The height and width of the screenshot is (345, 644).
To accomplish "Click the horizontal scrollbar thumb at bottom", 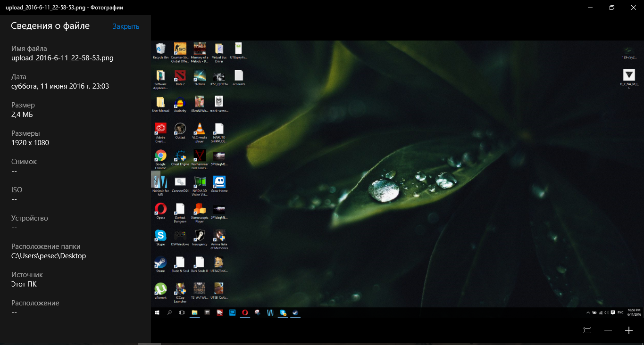I will tap(149, 344).
